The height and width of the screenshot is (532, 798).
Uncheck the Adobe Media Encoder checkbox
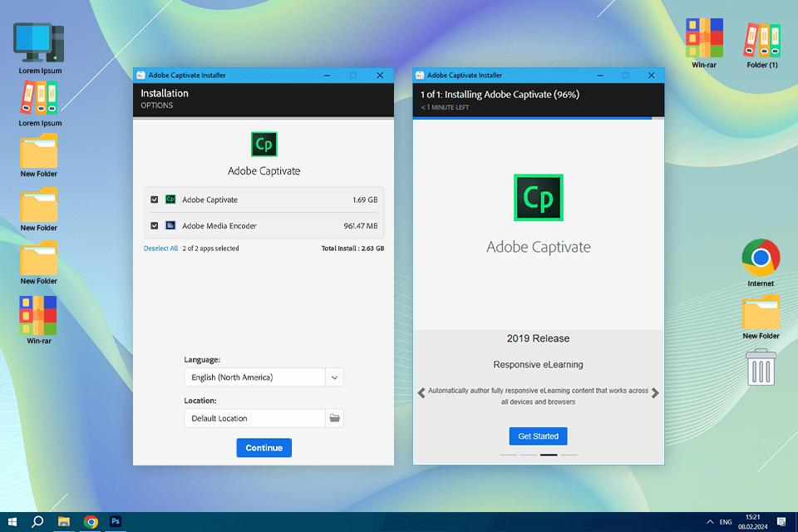pos(155,225)
